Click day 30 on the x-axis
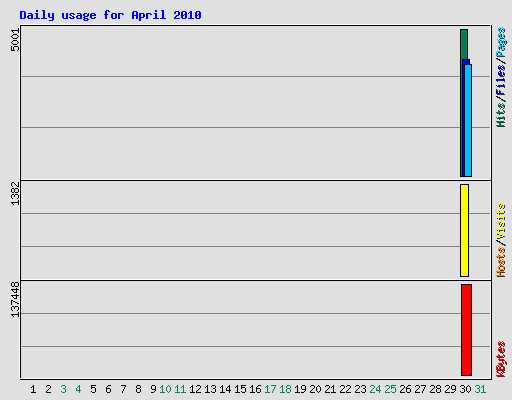This screenshot has height=400, width=512. 465,389
